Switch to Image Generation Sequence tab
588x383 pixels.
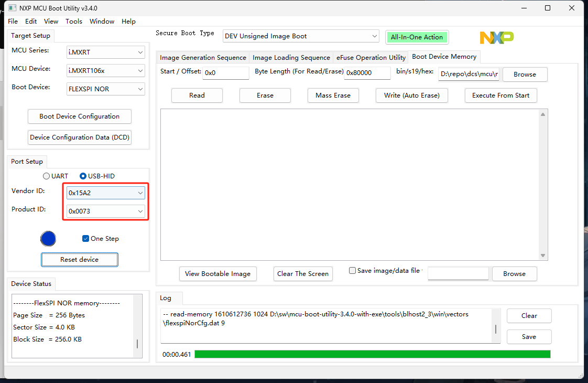click(x=203, y=58)
